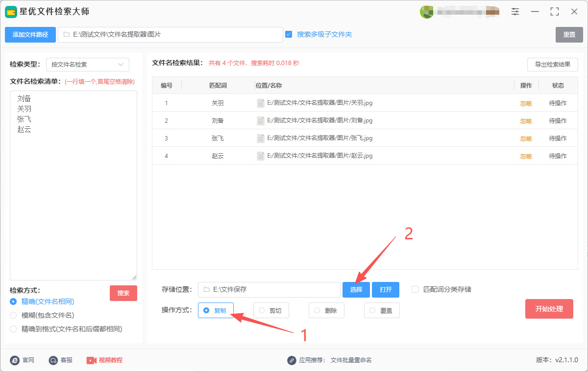Image resolution: width=588 pixels, height=372 pixels.
Task: Click 关羽 in the search list
Action: coord(24,109)
